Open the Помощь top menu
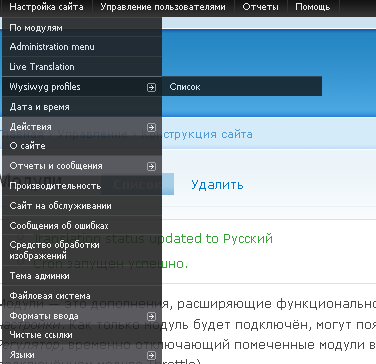Image resolution: width=376 pixels, height=364 pixels. click(x=313, y=7)
